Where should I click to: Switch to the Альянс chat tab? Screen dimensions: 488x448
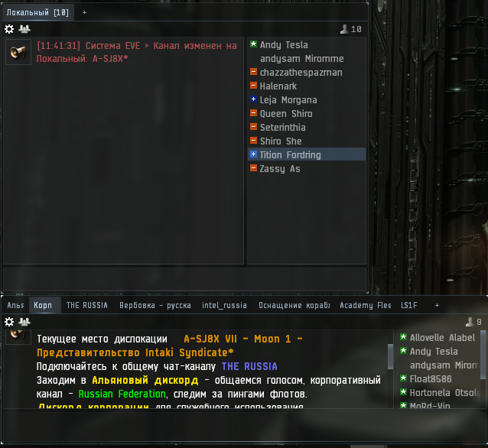(15, 305)
